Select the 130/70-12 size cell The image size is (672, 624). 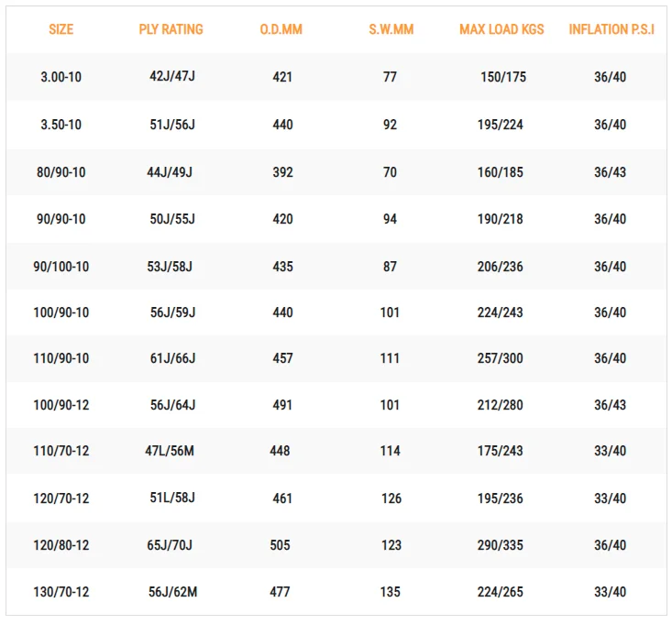[x=61, y=592]
